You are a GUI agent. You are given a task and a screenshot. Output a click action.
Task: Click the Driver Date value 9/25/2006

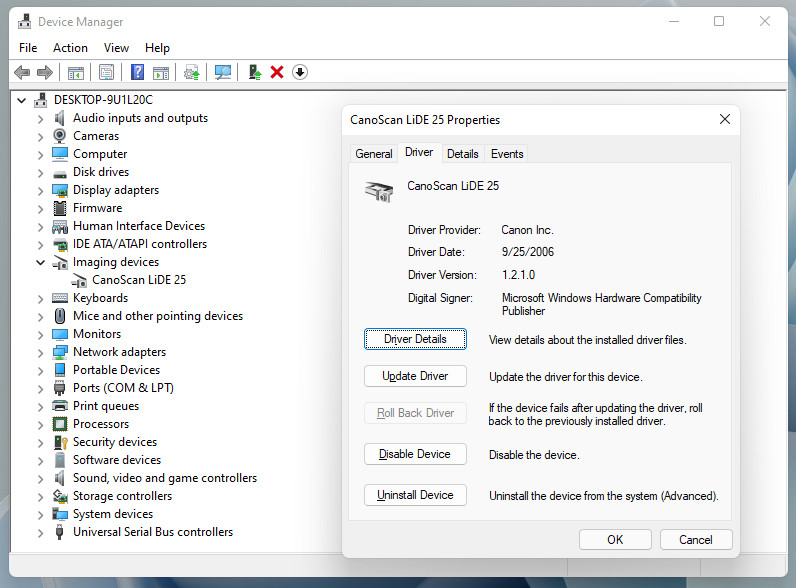pyautogui.click(x=528, y=252)
